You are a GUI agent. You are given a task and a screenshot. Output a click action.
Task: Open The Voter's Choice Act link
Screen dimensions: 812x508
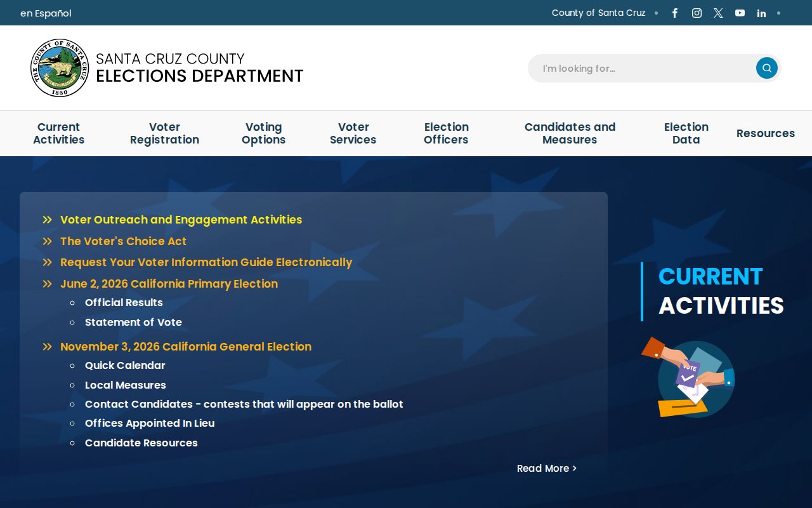point(123,241)
